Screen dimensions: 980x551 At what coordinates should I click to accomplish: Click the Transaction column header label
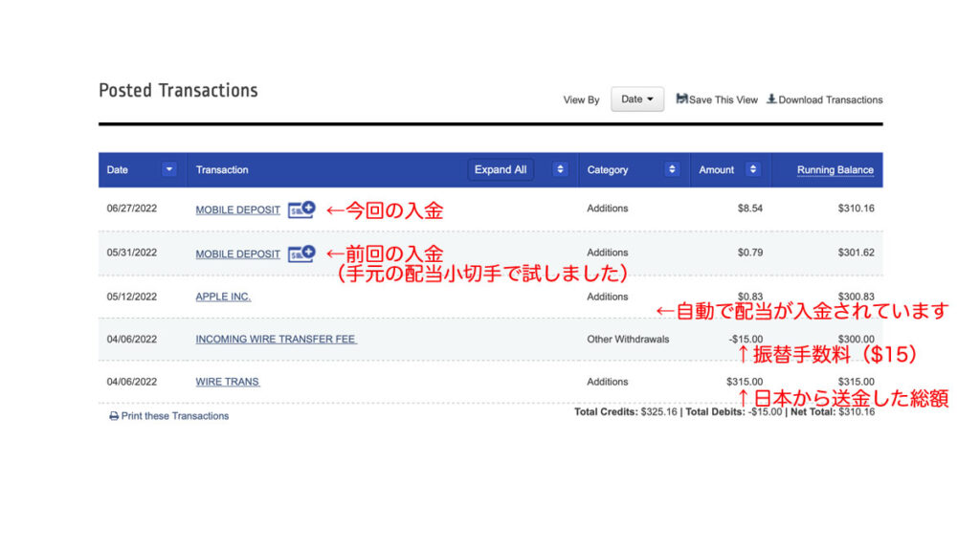[x=222, y=170]
